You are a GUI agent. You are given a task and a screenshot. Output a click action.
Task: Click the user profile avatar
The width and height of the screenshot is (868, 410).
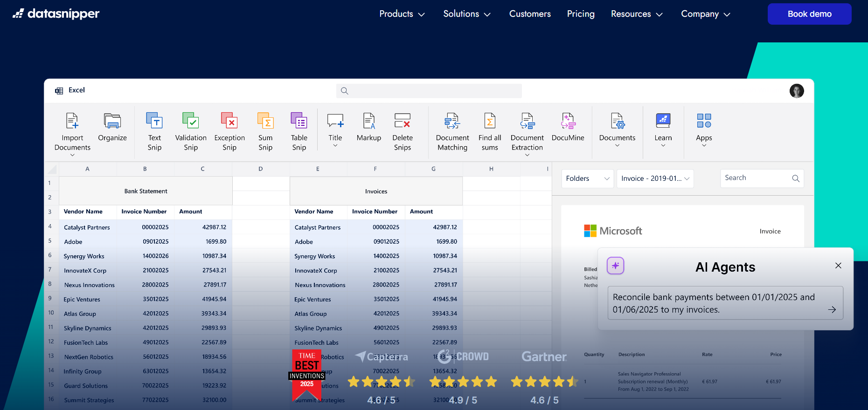click(797, 91)
